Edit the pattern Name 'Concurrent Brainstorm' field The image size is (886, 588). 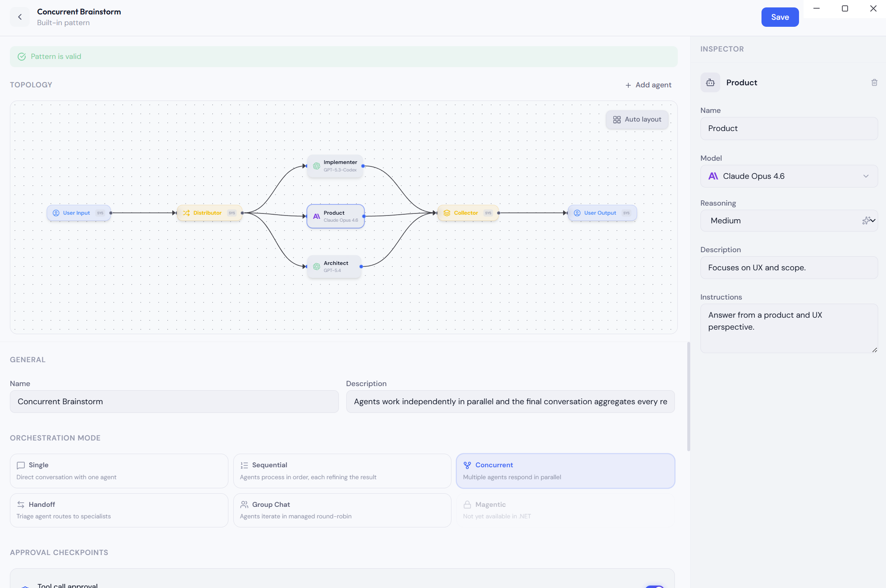click(x=174, y=402)
